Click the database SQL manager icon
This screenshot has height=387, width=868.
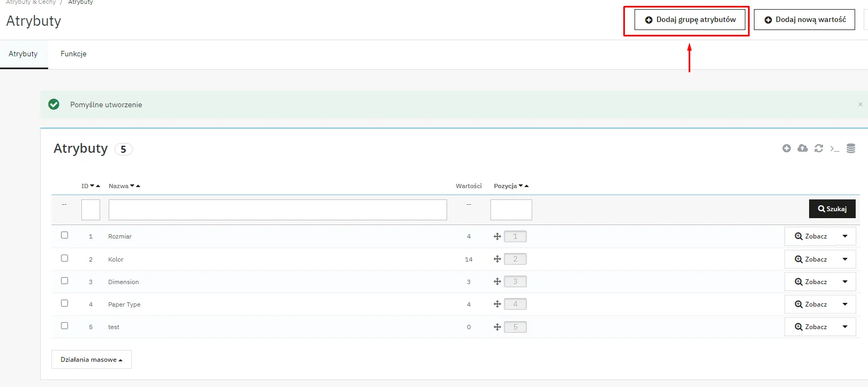tap(850, 148)
